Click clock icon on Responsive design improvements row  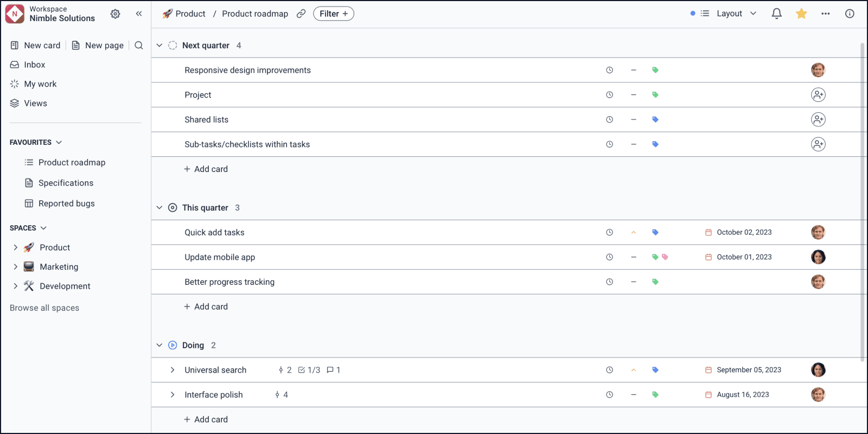point(609,70)
